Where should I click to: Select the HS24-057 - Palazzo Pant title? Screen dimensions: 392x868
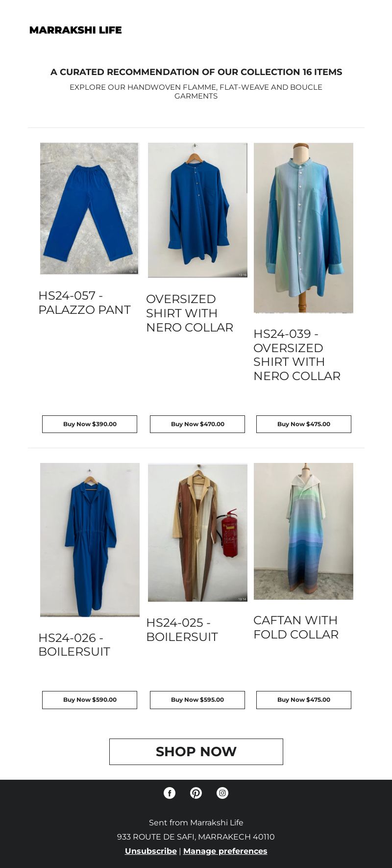point(85,303)
